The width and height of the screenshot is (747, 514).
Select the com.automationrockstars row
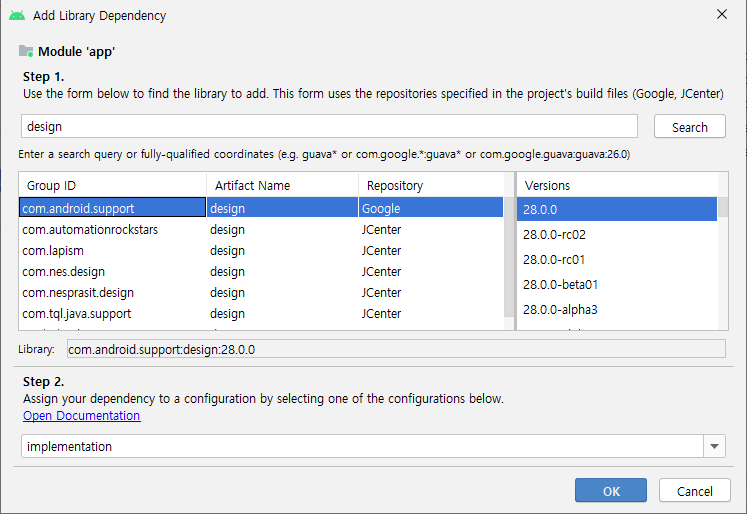[261, 229]
